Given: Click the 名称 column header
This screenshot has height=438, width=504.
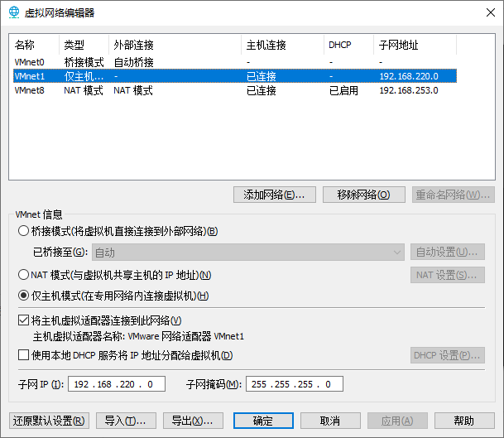Looking at the screenshot, I should [x=35, y=45].
